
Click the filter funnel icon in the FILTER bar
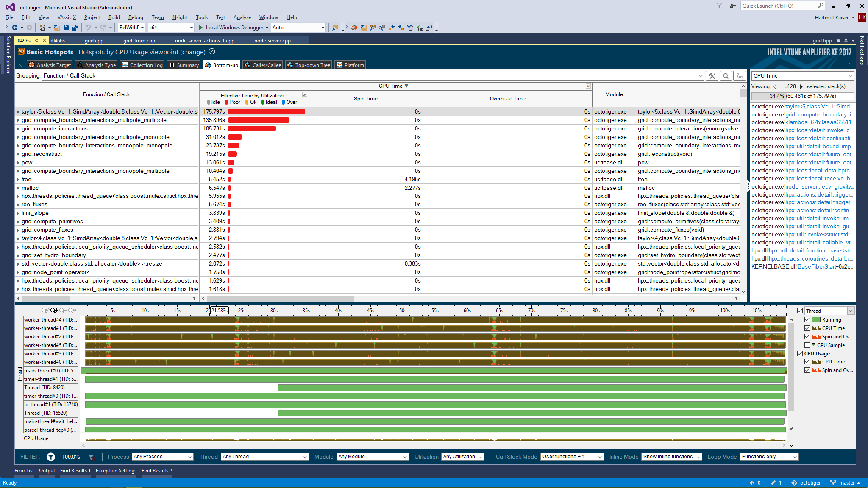51,457
